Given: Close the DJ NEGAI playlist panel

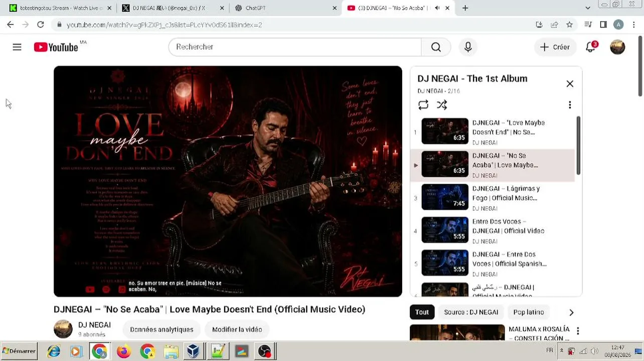Looking at the screenshot, I should tap(570, 84).
